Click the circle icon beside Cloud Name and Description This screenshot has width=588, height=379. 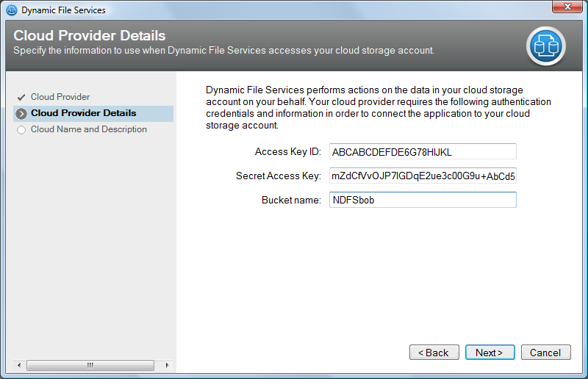click(21, 130)
